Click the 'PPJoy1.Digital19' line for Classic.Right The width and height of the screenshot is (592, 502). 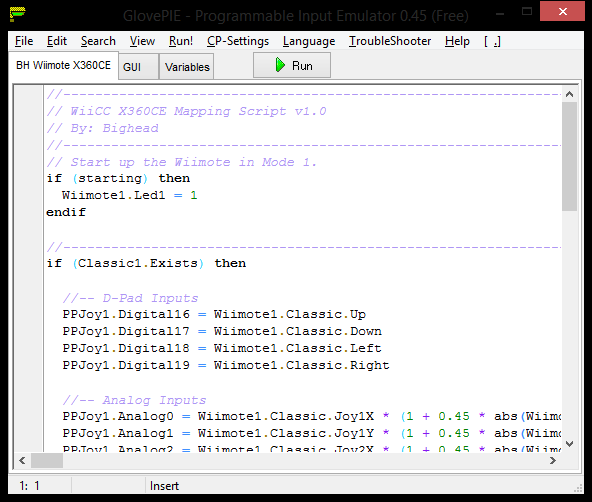tap(226, 365)
